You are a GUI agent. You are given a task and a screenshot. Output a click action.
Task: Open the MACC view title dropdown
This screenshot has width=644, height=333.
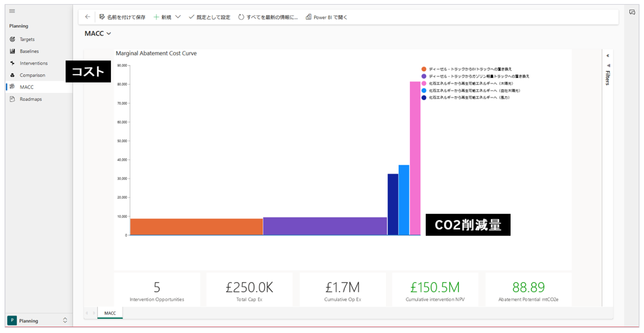(98, 34)
